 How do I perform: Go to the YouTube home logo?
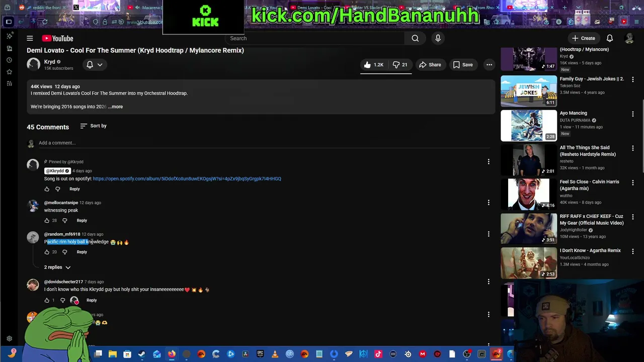point(57,38)
